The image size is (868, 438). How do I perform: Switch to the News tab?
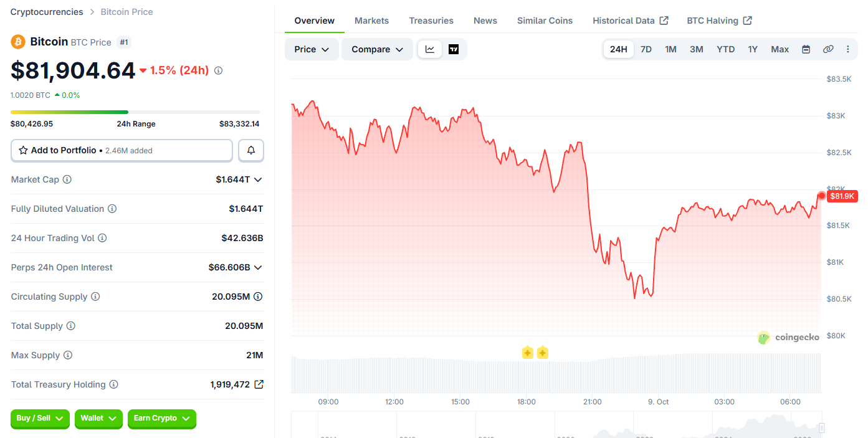485,21
